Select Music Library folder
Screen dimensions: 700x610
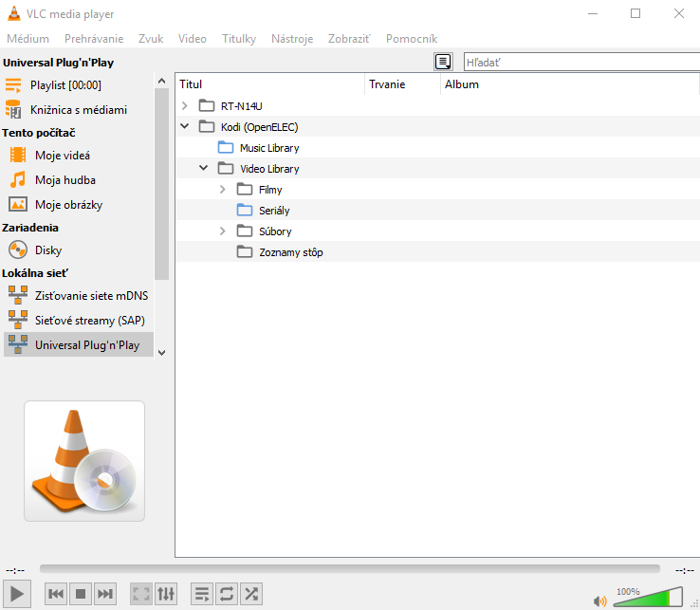(437, 148)
